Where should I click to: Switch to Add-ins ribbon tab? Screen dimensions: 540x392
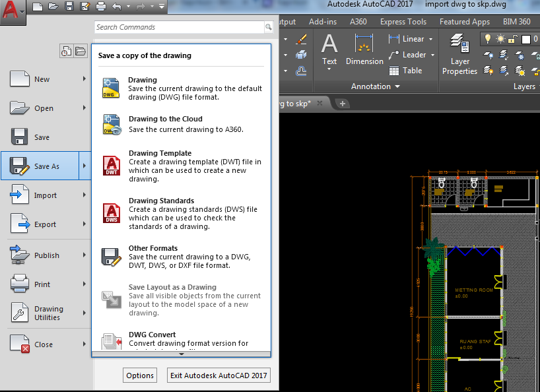pos(323,22)
